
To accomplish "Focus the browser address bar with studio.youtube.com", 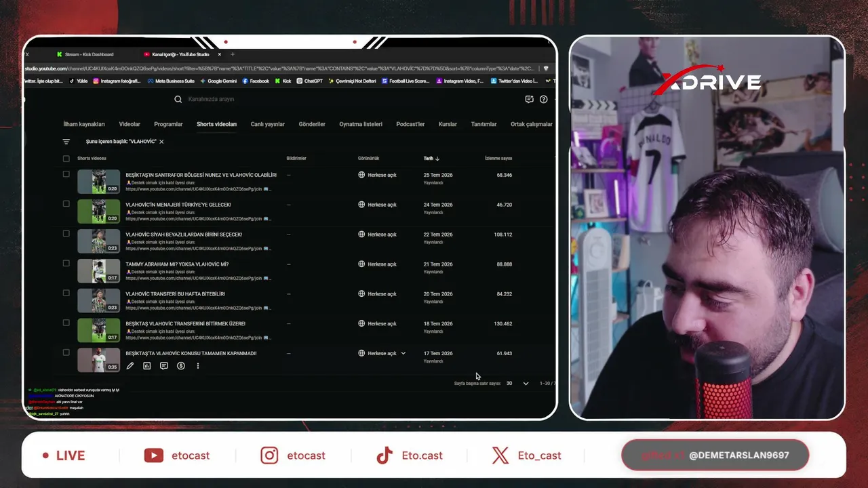I will tap(281, 68).
